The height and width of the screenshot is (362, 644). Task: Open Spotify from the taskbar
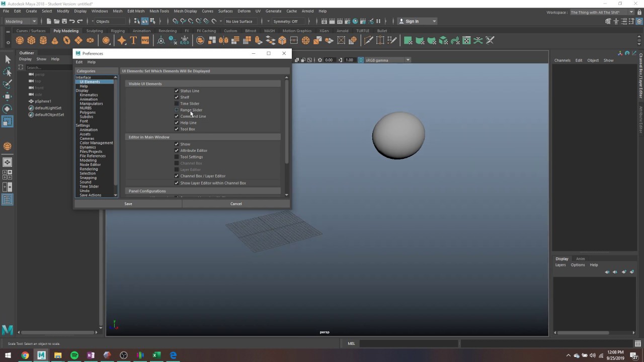coord(74,355)
